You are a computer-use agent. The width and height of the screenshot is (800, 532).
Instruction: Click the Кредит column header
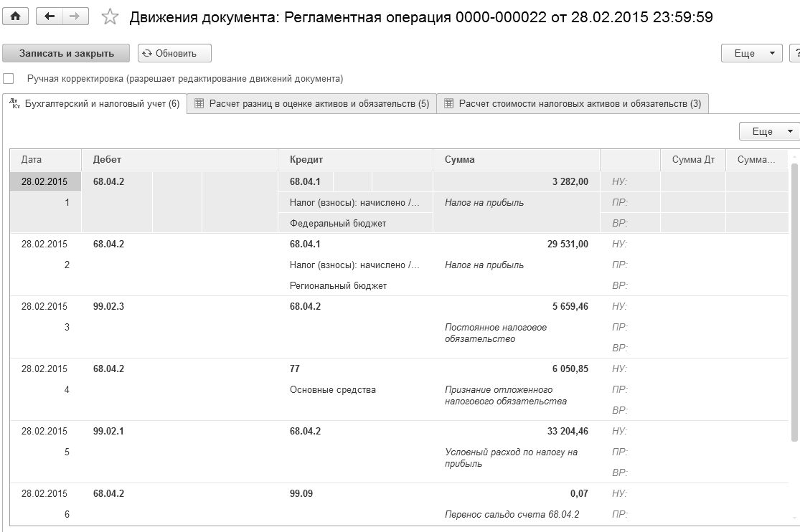(356, 160)
